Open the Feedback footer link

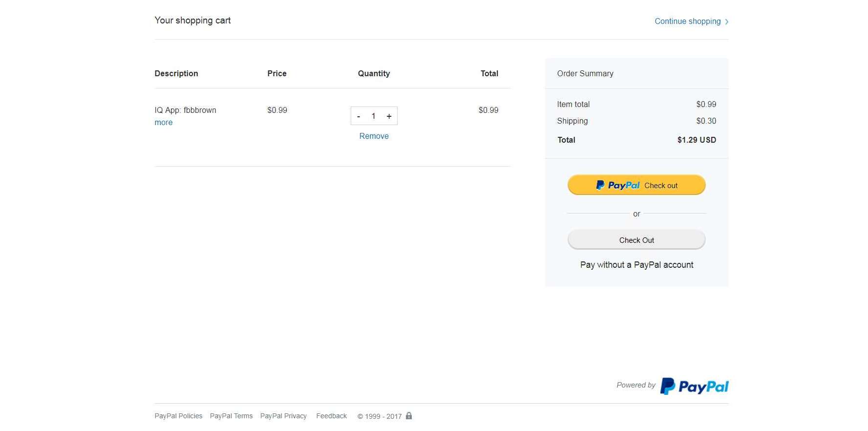[x=331, y=416]
